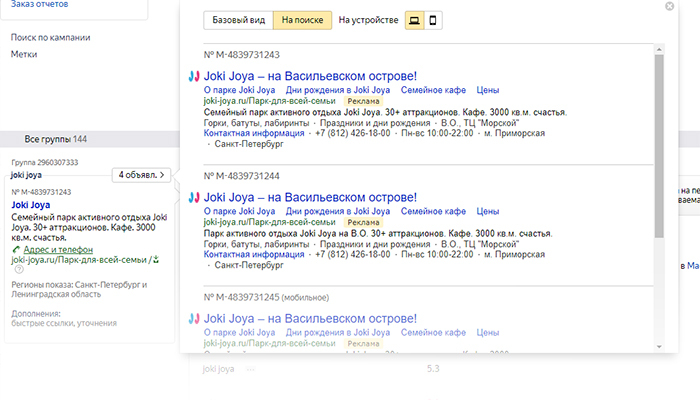Click 'Дни рождения в Joki Joya' sitelink in ad M-4839731243
700x400 pixels.
coord(338,90)
